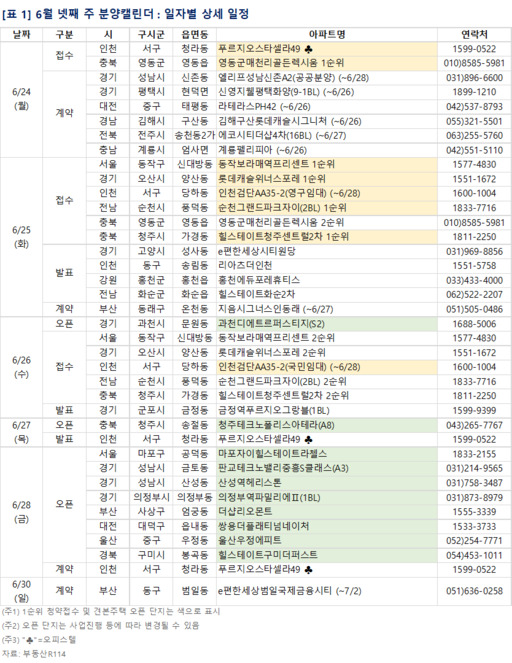This screenshot has height=663, width=512.
Task: Click the '6/26 (수)' date cell
Action: pyautogui.click(x=21, y=367)
